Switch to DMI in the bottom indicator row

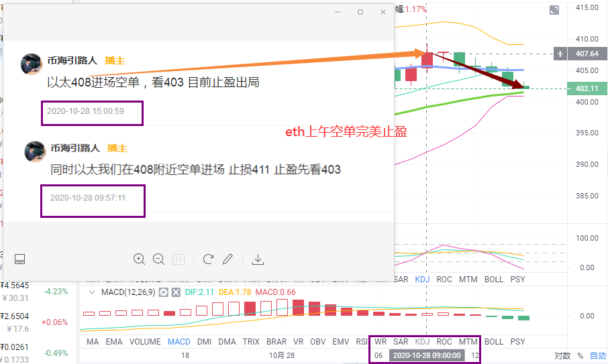click(205, 341)
